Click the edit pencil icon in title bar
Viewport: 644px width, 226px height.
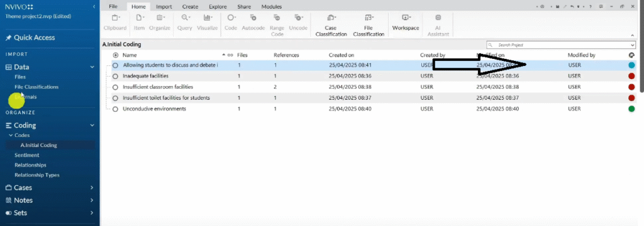coord(565,6)
